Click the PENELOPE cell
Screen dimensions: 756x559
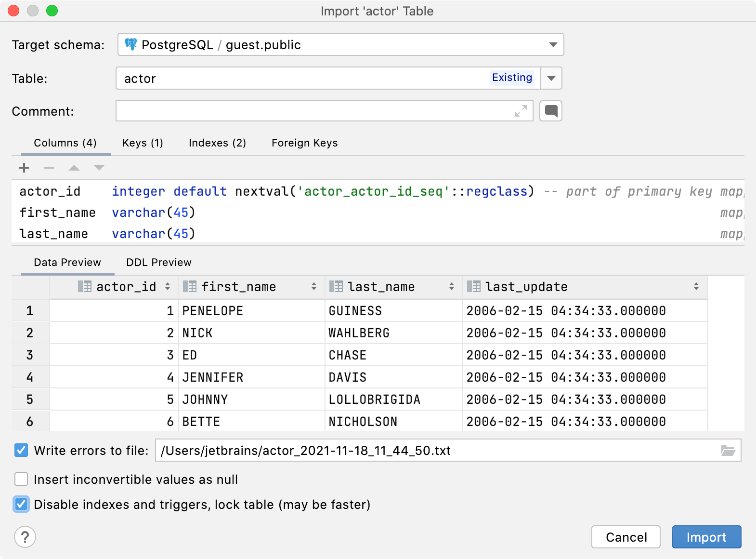tap(251, 311)
